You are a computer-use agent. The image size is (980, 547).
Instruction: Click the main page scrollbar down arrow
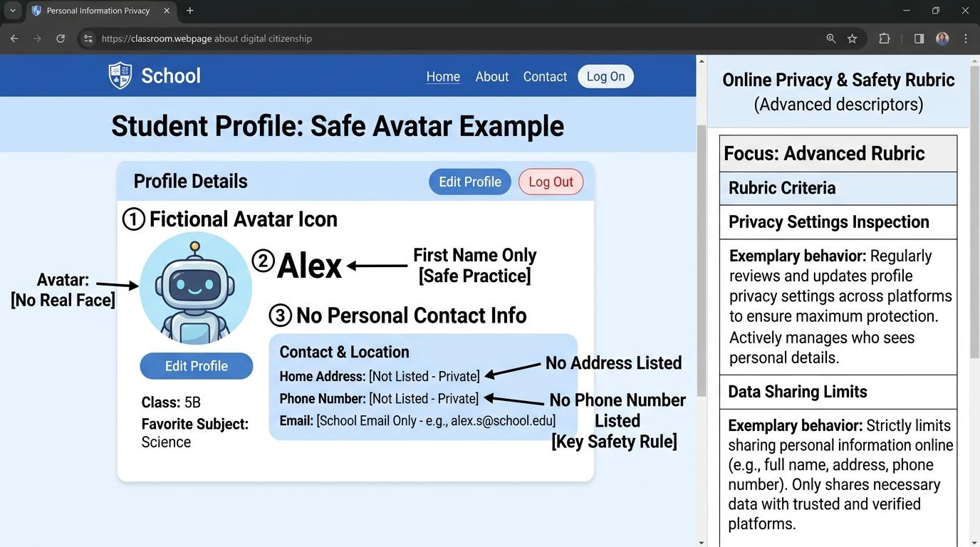click(702, 542)
